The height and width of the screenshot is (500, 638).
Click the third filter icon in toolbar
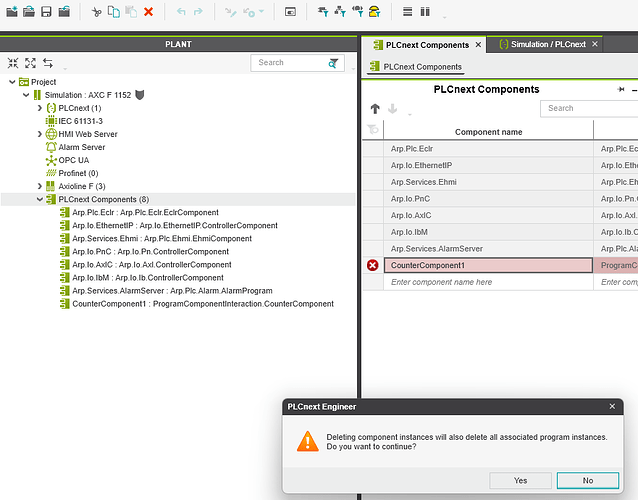coord(358,12)
